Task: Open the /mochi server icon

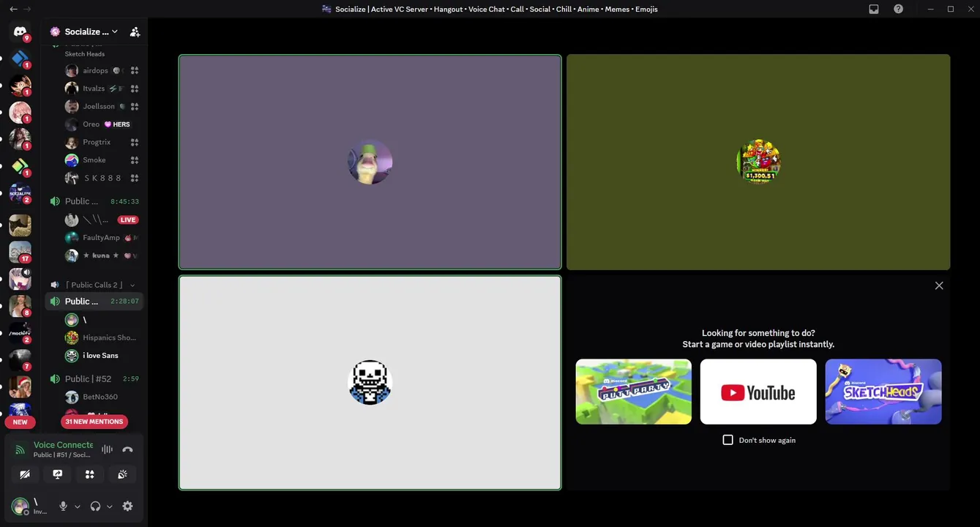Action: click(20, 333)
